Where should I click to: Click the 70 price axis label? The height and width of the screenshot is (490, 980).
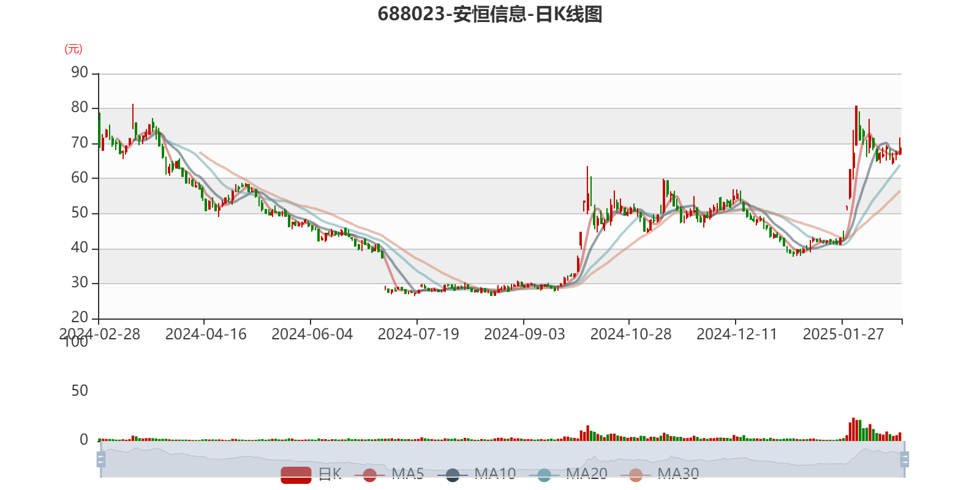coord(80,143)
